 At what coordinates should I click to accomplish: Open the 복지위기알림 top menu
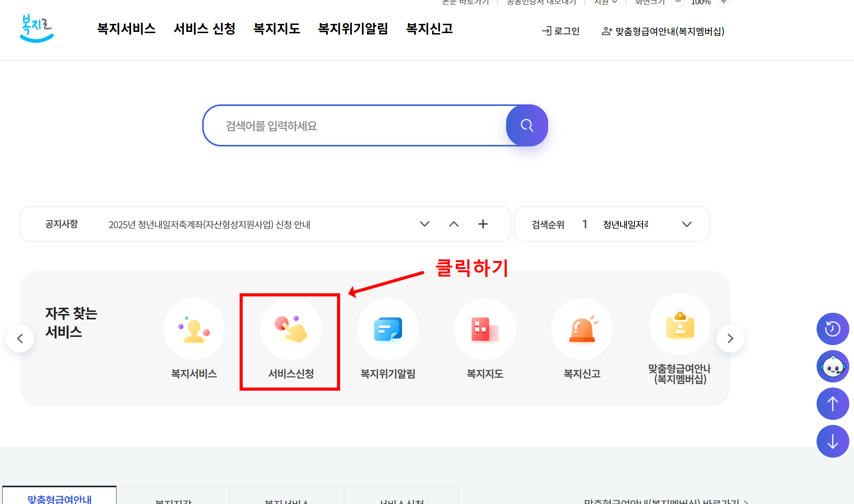(x=353, y=29)
